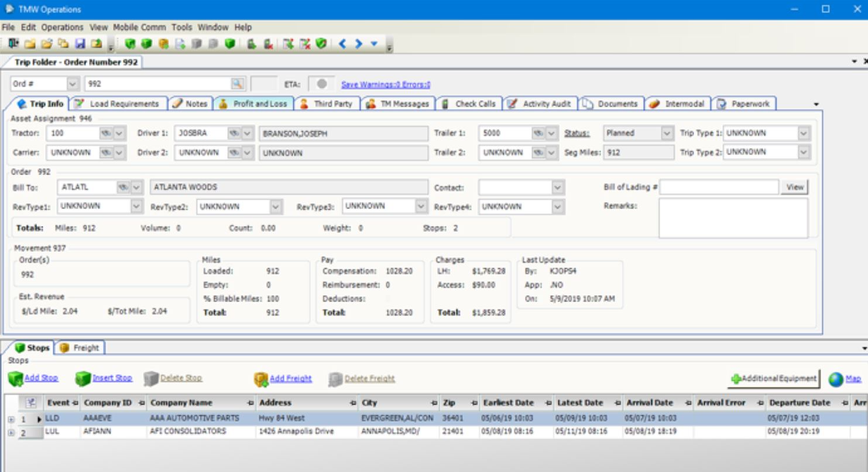Open the RevType3 dropdown

[x=421, y=206]
